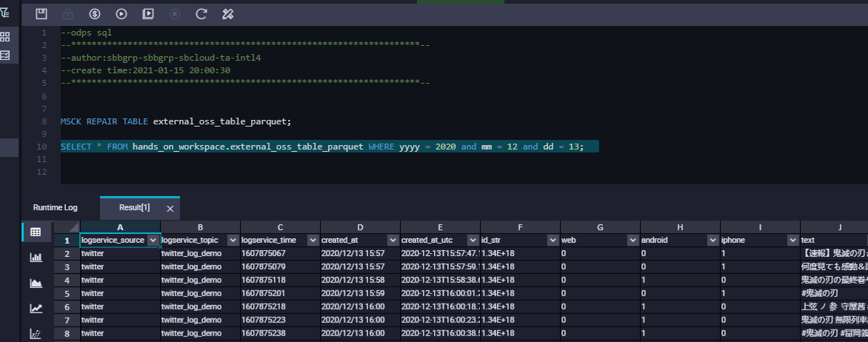Click created_at_utc cell in row 7
This screenshot has height=342, width=868.
coord(440,320)
